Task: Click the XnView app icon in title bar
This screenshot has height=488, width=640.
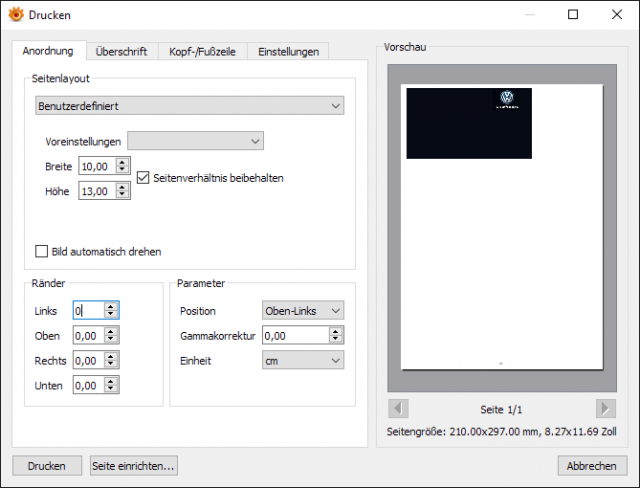Action: pyautogui.click(x=16, y=15)
